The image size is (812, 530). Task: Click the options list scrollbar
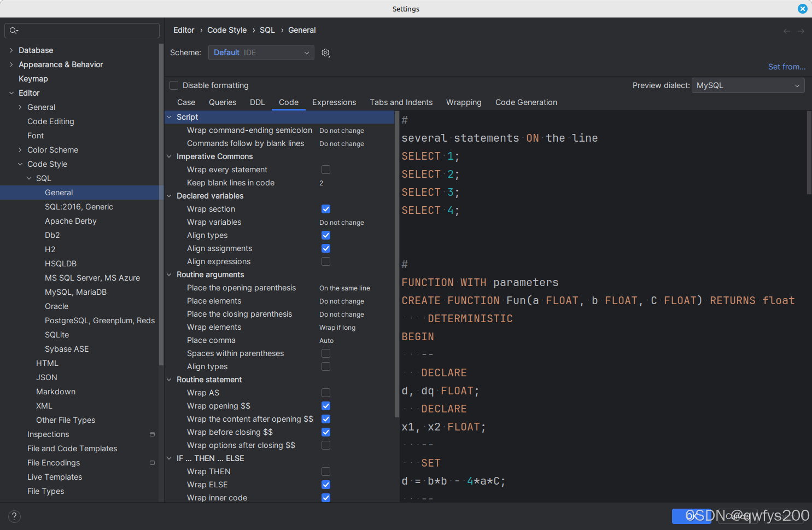coord(396,265)
